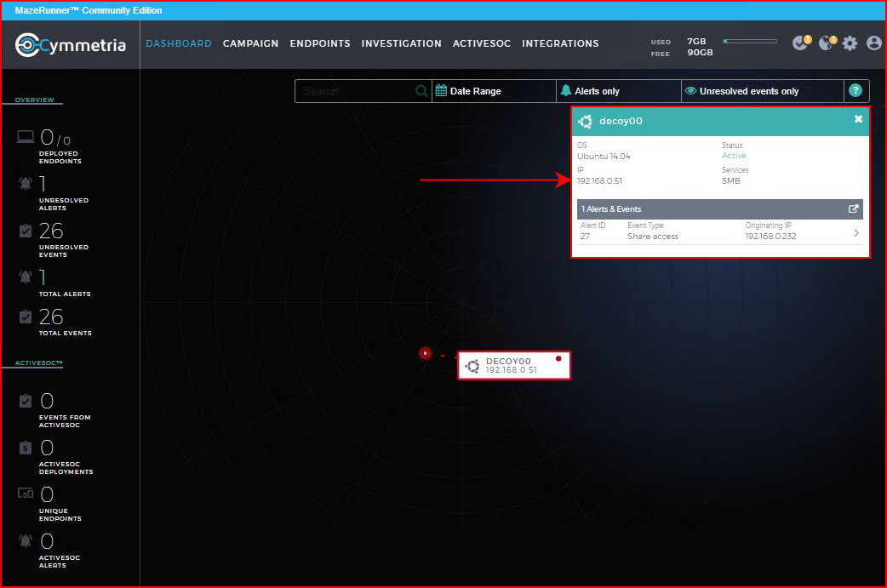The height and width of the screenshot is (588, 887).
Task: Click the Ubuntu icon in the decoy00 popup header
Action: [x=586, y=121]
